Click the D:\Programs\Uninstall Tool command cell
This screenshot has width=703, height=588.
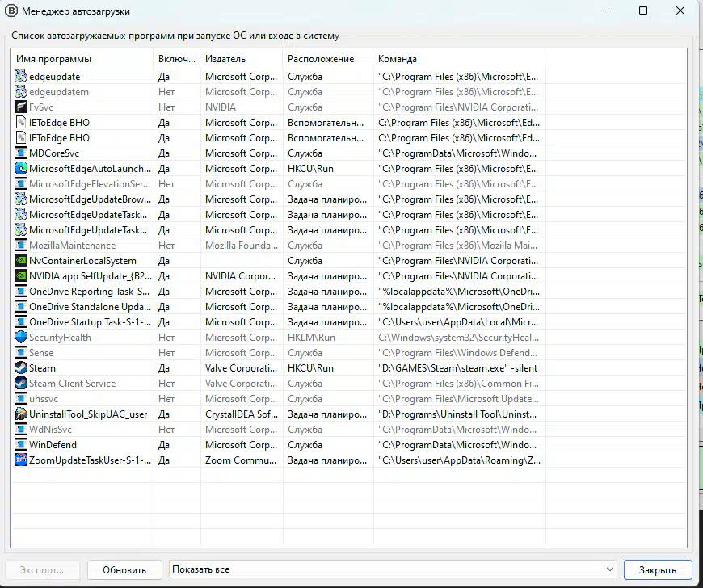pyautogui.click(x=457, y=414)
